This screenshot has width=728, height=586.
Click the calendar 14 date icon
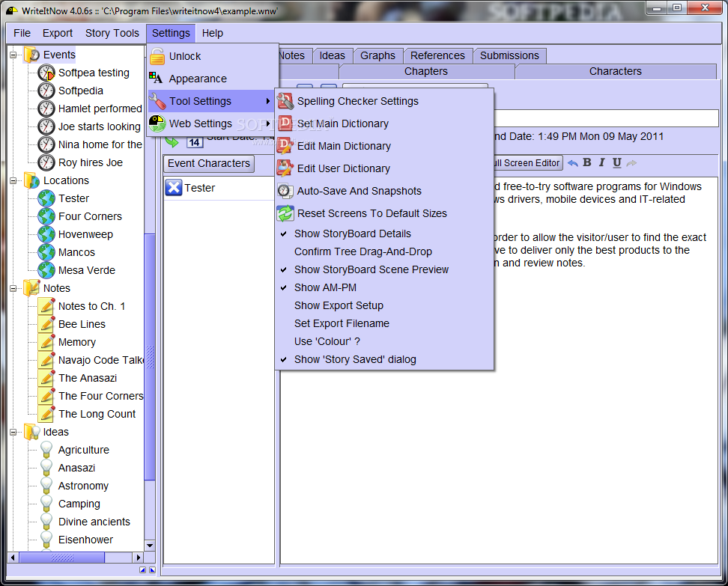coord(195,142)
